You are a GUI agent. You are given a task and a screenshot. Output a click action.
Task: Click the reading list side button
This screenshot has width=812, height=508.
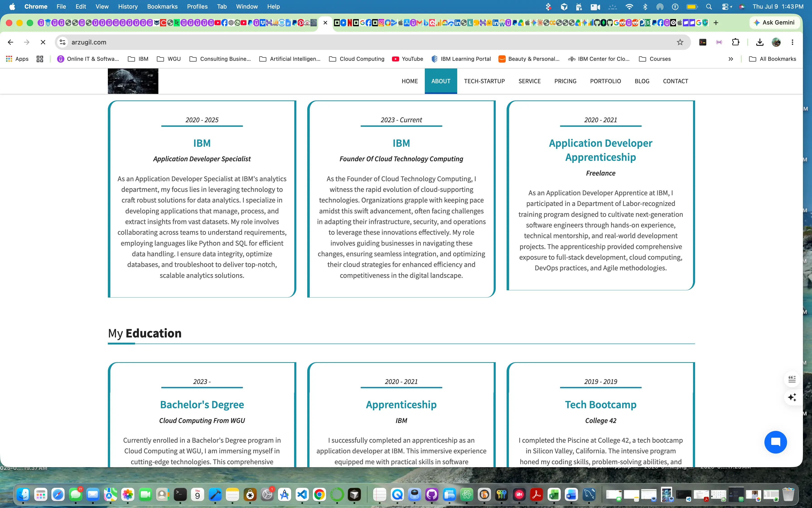click(792, 379)
